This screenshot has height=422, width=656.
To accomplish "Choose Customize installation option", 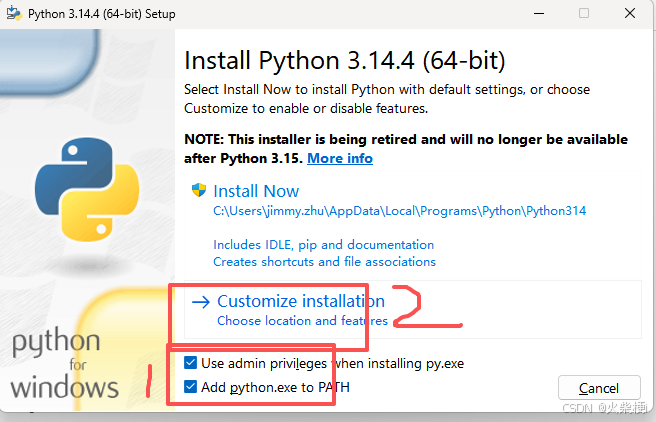I will click(x=301, y=301).
